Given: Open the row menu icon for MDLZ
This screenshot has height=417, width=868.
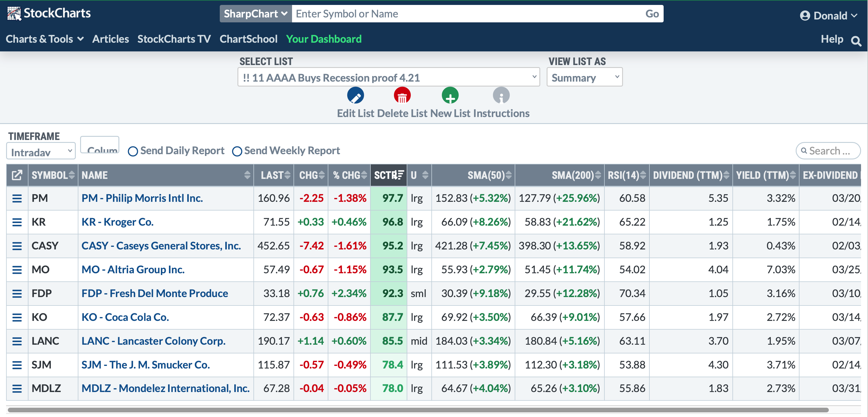Looking at the screenshot, I should (17, 389).
